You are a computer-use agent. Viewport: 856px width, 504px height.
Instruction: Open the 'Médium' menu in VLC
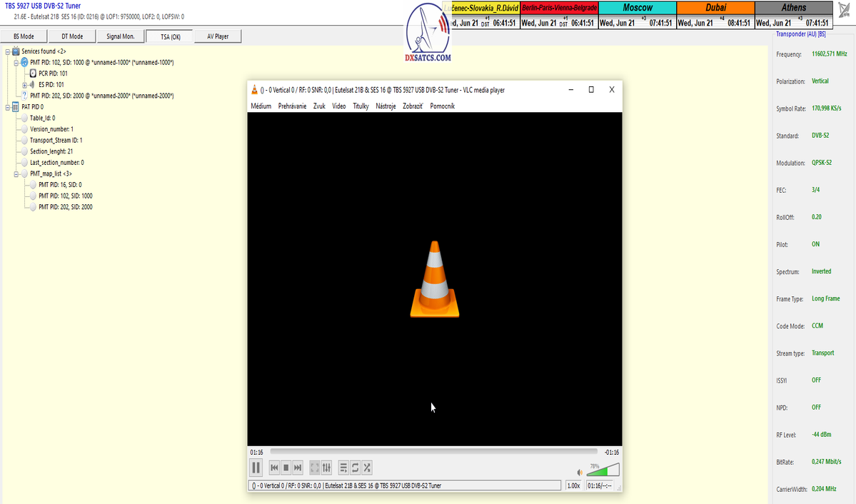[x=261, y=106]
